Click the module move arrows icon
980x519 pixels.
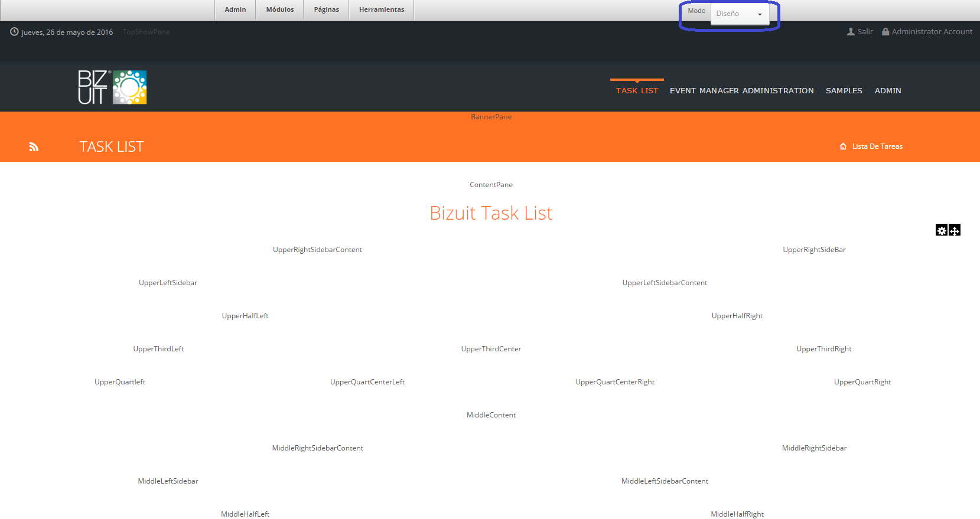click(x=955, y=230)
